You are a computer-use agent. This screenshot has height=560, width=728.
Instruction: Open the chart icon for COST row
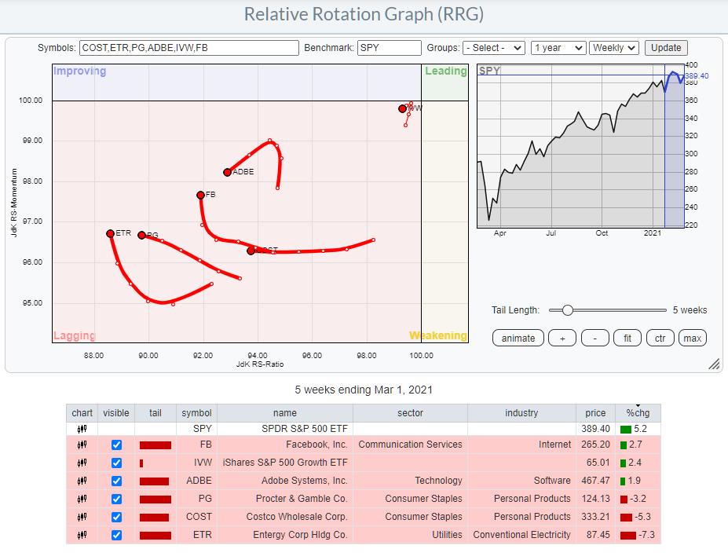tap(82, 517)
